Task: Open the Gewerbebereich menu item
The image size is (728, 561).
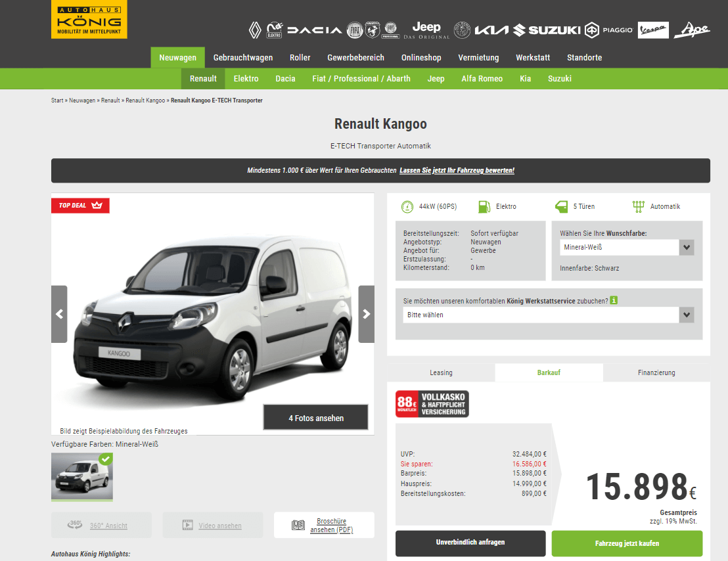Action: pos(355,58)
